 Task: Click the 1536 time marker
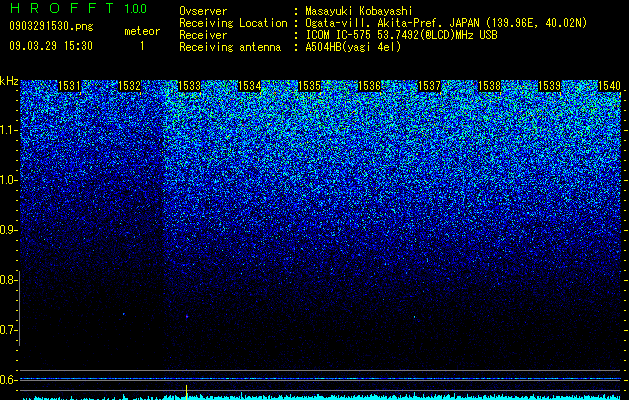pyautogui.click(x=369, y=86)
